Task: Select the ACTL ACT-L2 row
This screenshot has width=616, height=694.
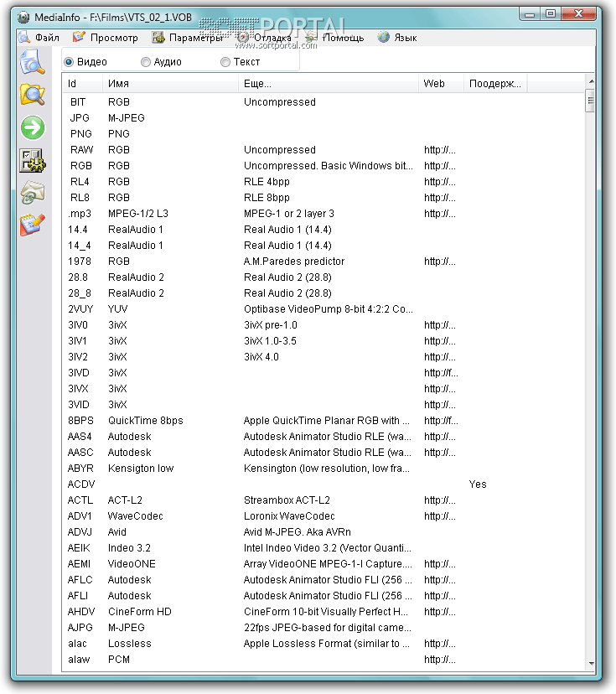Action: [x=324, y=500]
